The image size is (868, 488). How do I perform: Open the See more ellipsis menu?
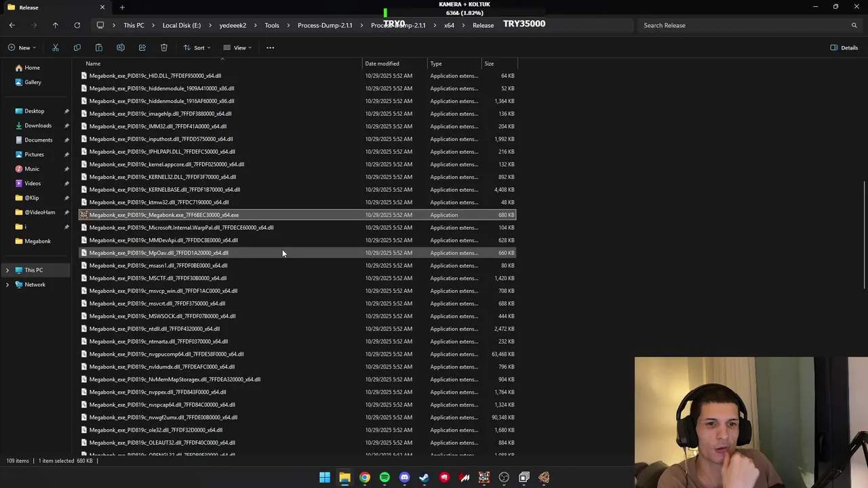point(270,47)
